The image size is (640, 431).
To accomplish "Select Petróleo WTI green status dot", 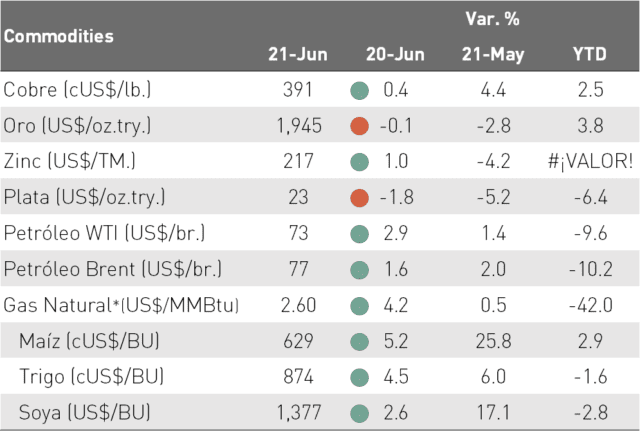I will (360, 234).
